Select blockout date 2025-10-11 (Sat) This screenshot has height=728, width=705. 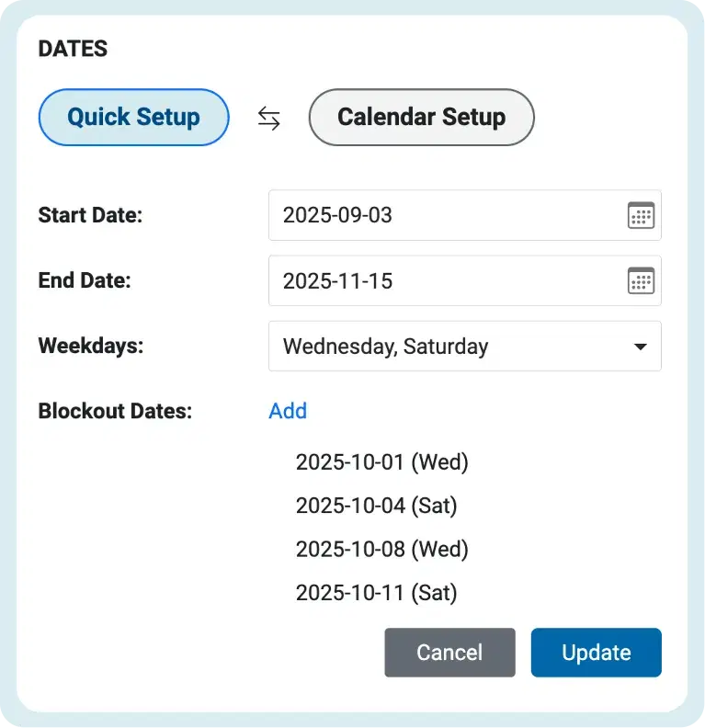[377, 593]
